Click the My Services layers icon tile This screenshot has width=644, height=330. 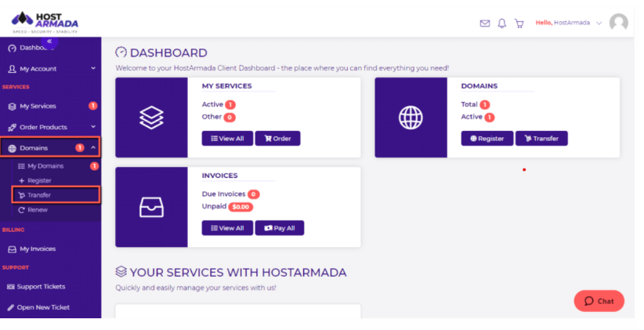point(151,117)
